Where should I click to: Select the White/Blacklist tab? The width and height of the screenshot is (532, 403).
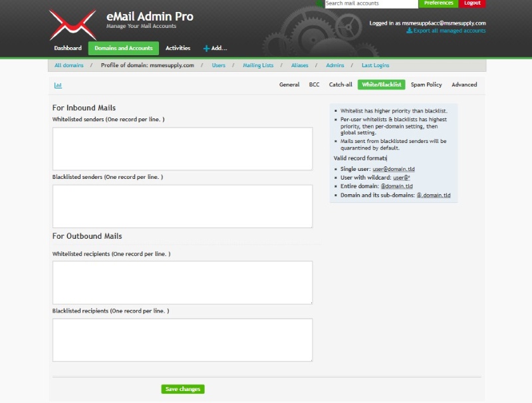381,84
